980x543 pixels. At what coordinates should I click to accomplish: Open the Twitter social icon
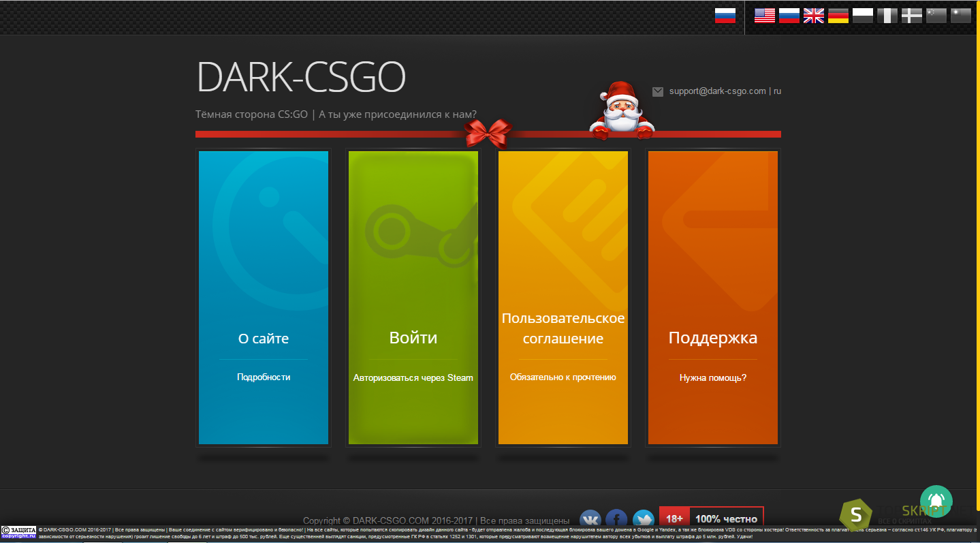(643, 519)
